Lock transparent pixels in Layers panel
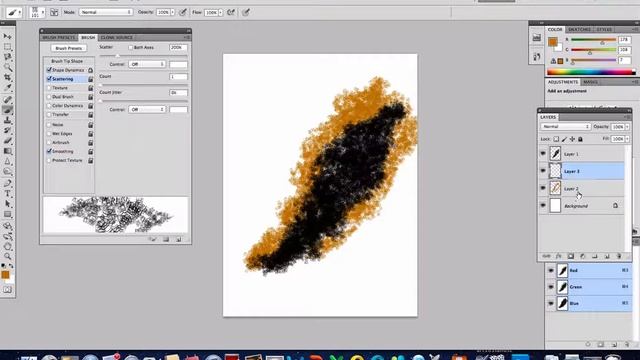Screen dimensions: 640x360 click(x=556, y=139)
